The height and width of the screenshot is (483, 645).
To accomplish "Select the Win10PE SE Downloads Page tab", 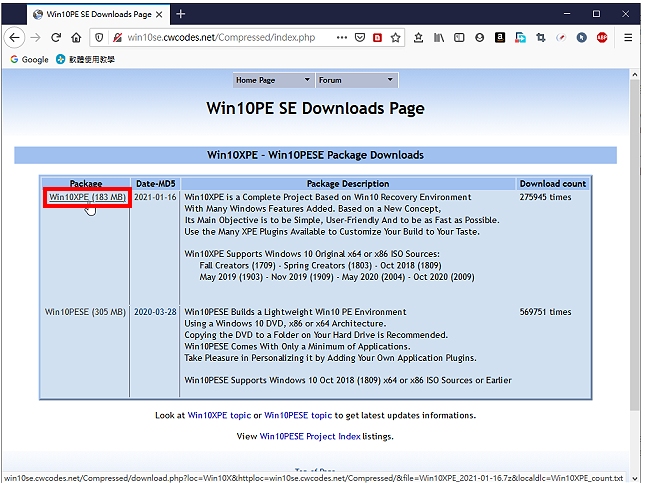I will pyautogui.click(x=99, y=14).
